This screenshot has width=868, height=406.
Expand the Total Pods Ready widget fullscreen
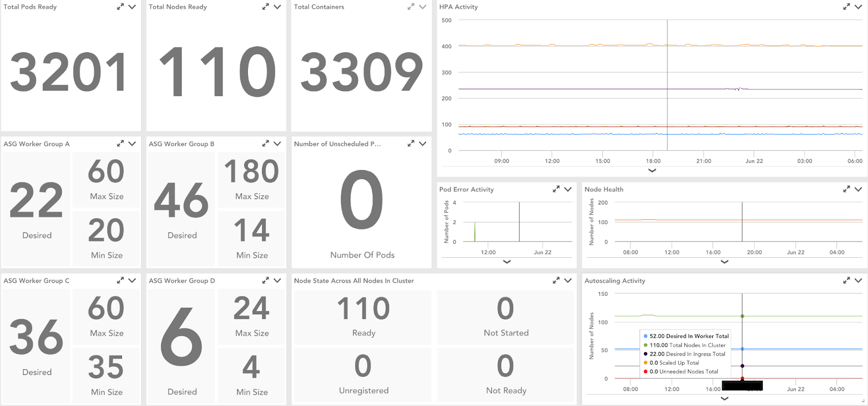point(120,7)
